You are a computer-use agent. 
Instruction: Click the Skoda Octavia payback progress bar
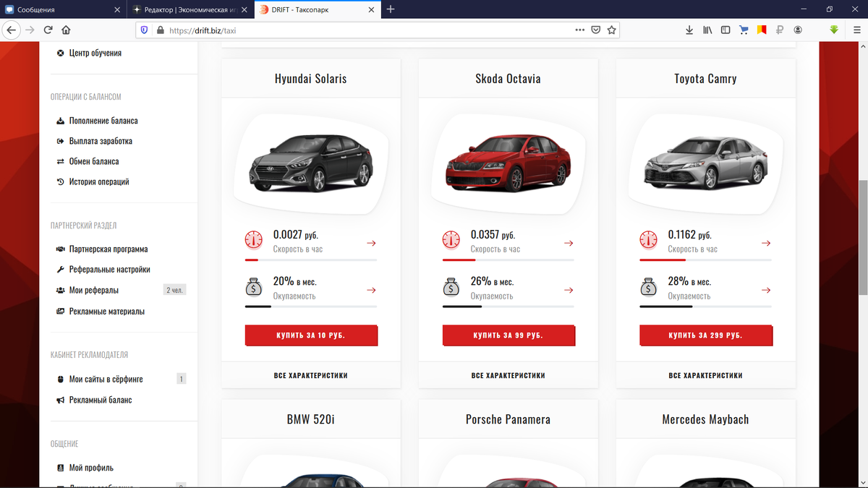pyautogui.click(x=509, y=307)
